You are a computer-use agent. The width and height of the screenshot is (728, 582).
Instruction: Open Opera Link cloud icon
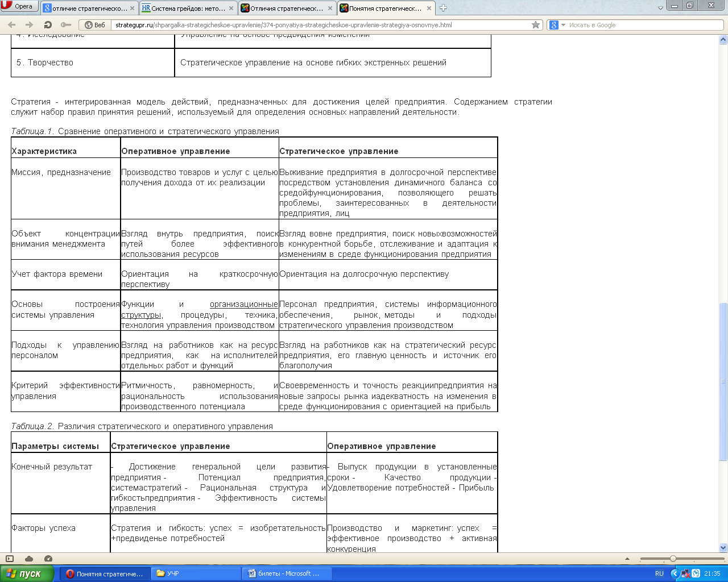pyautogui.click(x=29, y=559)
